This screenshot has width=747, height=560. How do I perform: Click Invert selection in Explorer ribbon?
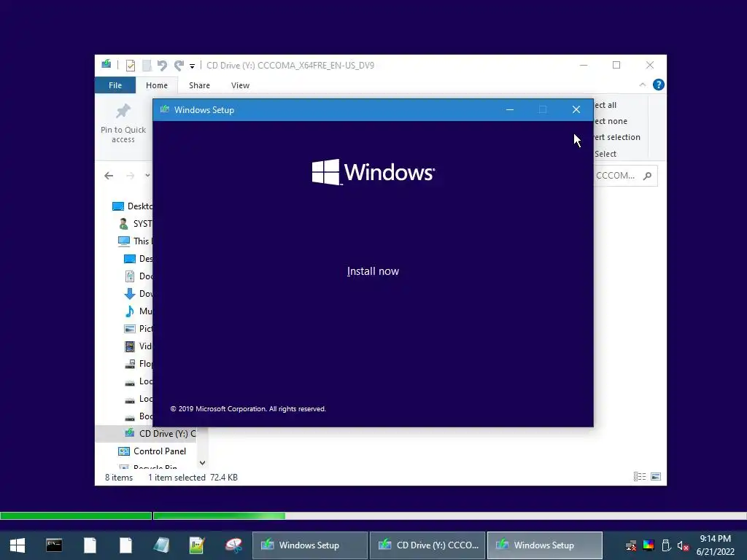[x=617, y=137]
